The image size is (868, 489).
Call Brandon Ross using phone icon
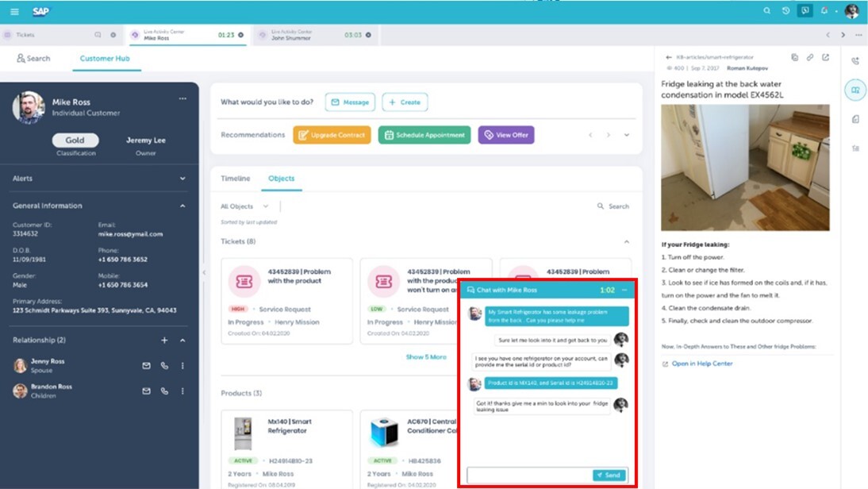click(164, 391)
